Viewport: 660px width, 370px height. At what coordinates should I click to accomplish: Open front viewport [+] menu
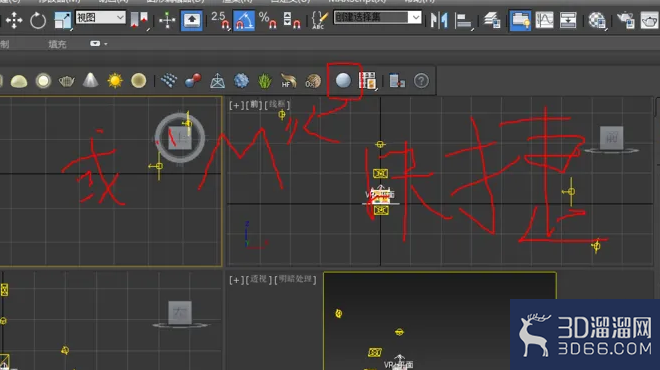coord(236,105)
